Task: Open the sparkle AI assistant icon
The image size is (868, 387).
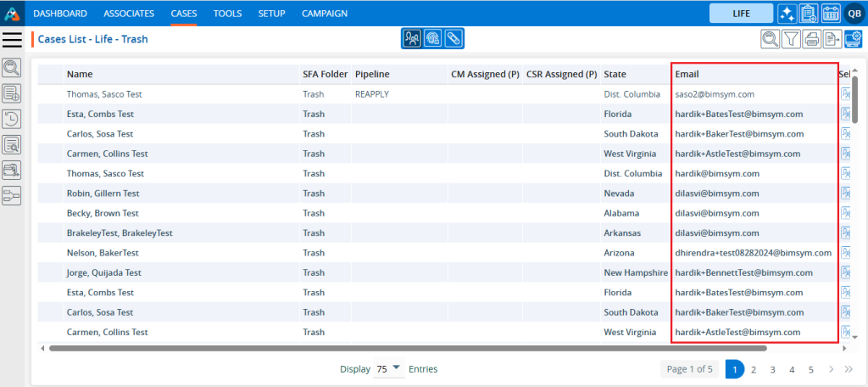Action: [x=787, y=14]
